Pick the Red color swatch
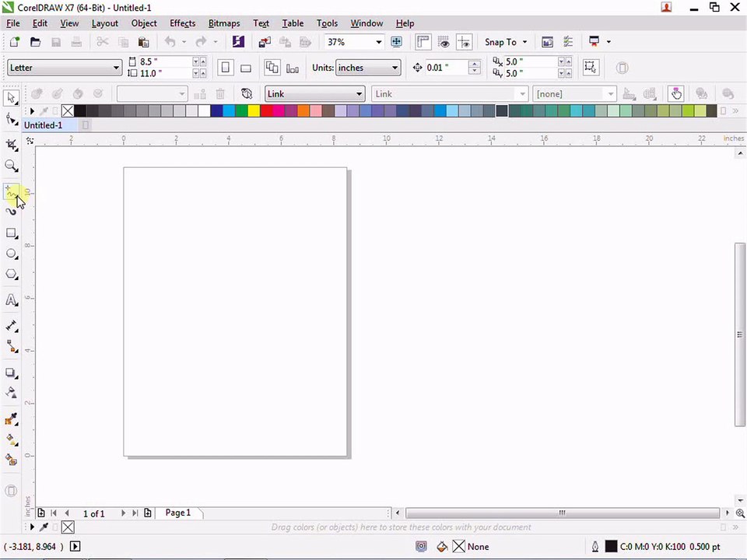The height and width of the screenshot is (560, 747). (266, 111)
